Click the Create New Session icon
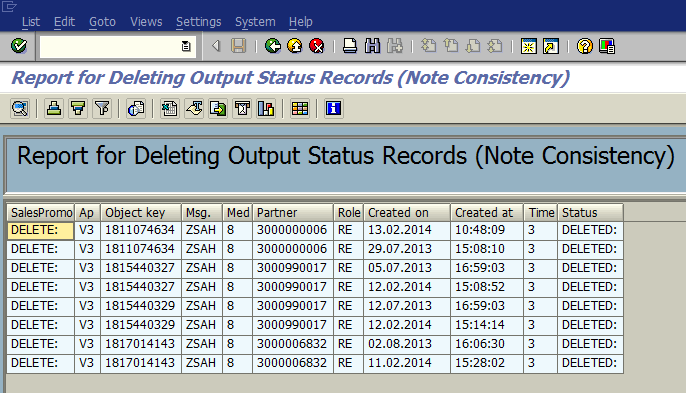Image resolution: width=686 pixels, height=393 pixels. click(528, 46)
